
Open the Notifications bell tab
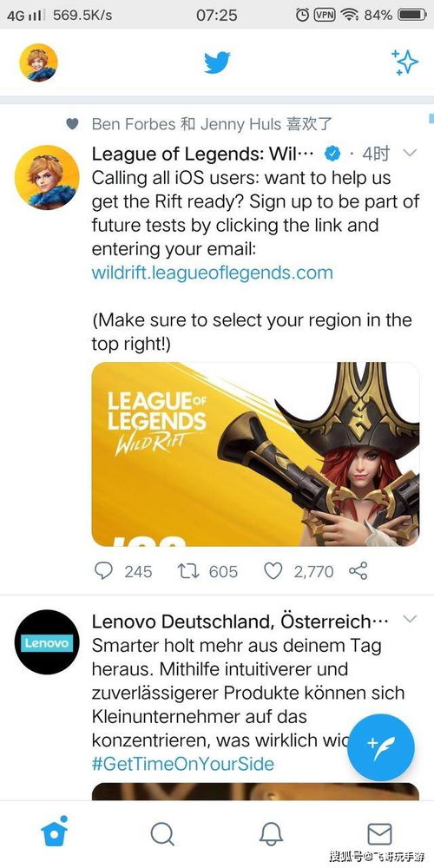[x=271, y=833]
